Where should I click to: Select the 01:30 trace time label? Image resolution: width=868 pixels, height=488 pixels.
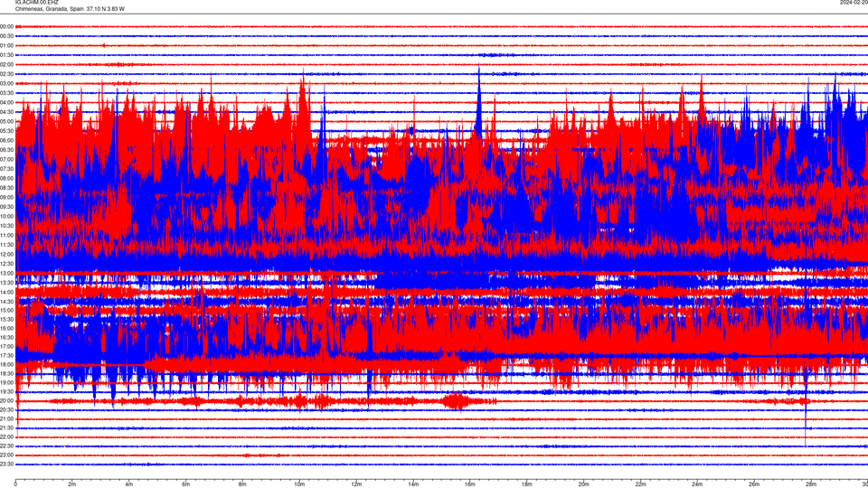tap(6, 55)
